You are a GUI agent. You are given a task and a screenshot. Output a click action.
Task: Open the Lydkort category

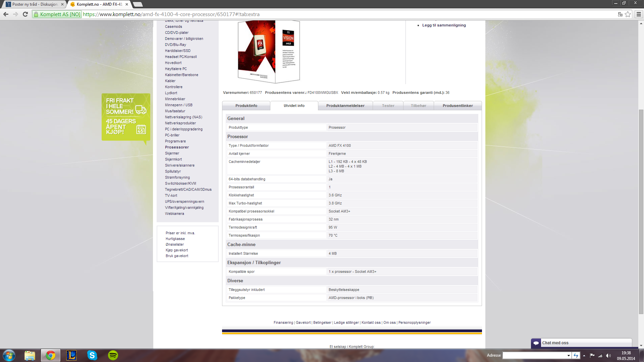pyautogui.click(x=171, y=93)
